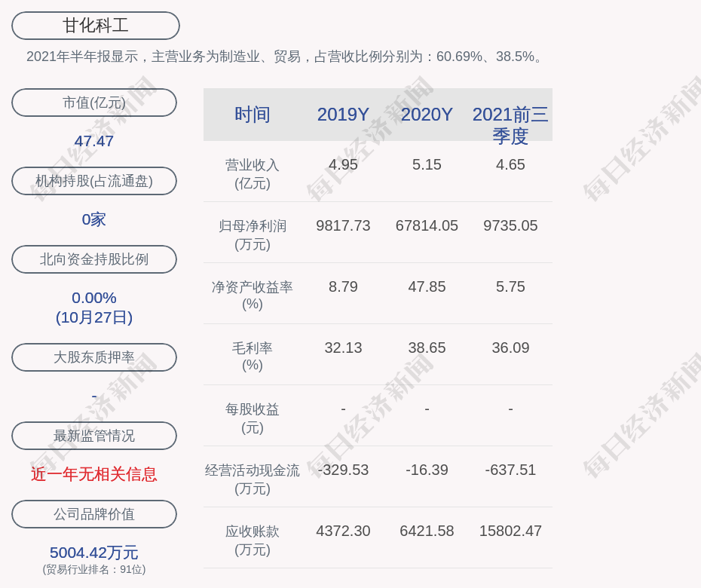Select the 5004.42万元 brand value
Viewport: 701px width, 588px height.
point(94,553)
